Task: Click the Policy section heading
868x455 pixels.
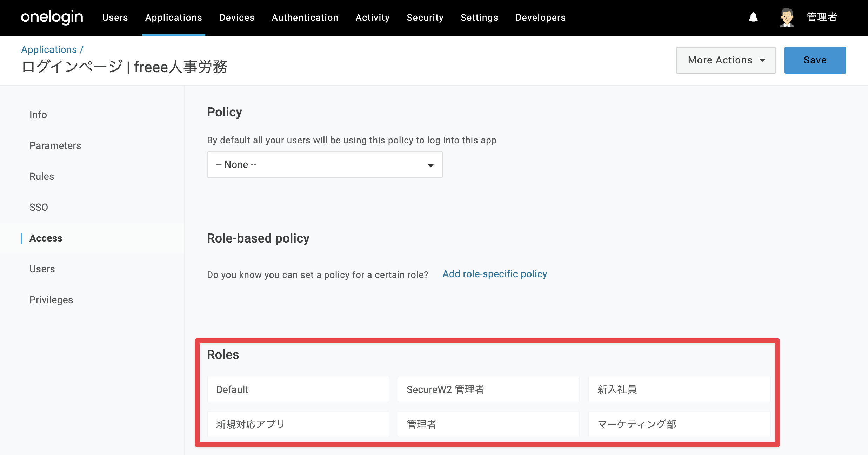Action: (x=225, y=112)
